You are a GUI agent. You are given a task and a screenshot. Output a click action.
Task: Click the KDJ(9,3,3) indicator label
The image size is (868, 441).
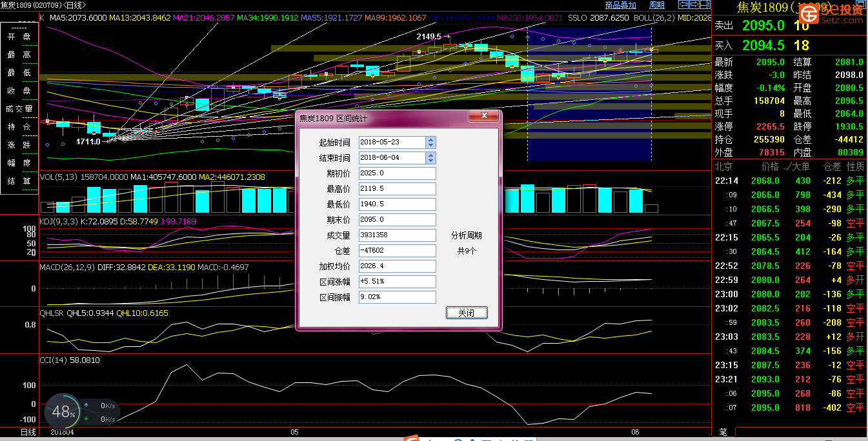(x=60, y=221)
